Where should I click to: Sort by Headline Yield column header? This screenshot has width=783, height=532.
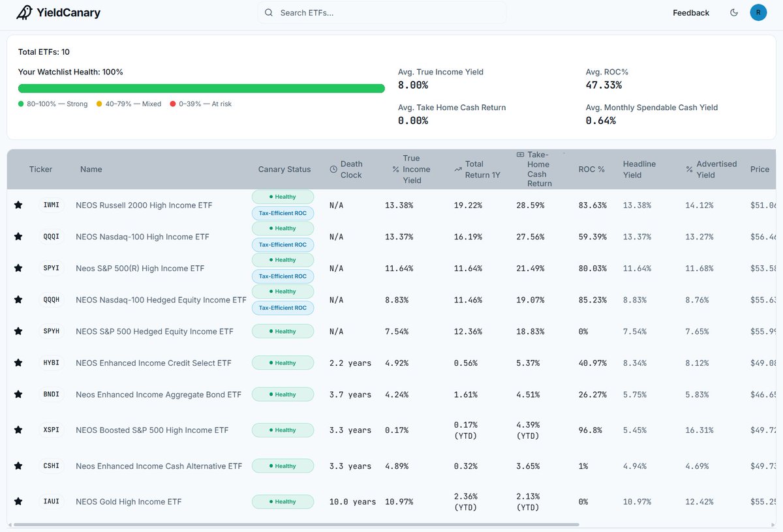coord(639,170)
